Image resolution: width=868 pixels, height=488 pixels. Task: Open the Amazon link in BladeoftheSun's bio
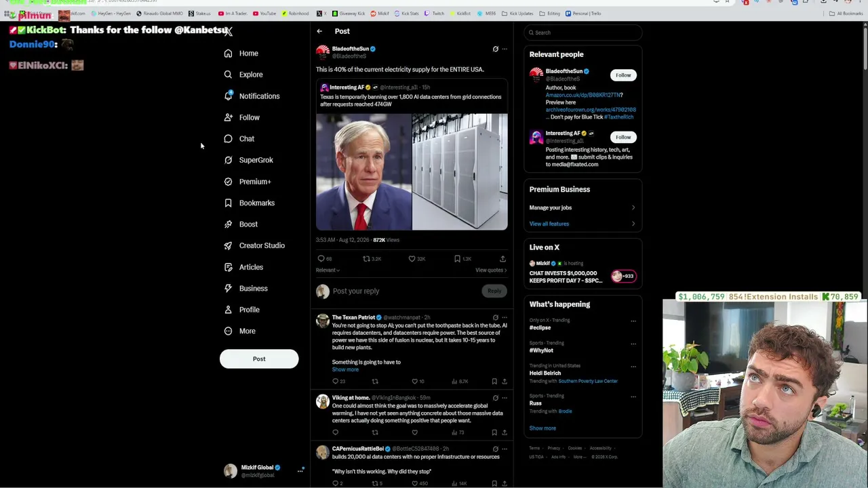coord(584,95)
